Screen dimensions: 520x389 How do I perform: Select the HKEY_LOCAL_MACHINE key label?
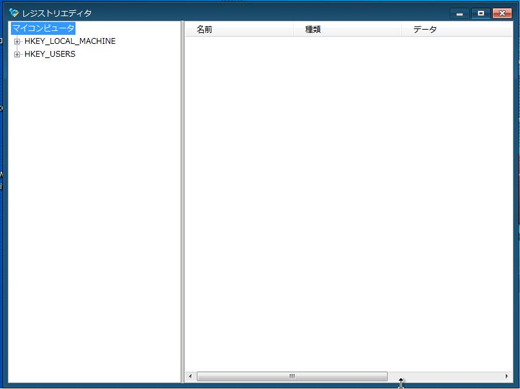pyautogui.click(x=70, y=41)
